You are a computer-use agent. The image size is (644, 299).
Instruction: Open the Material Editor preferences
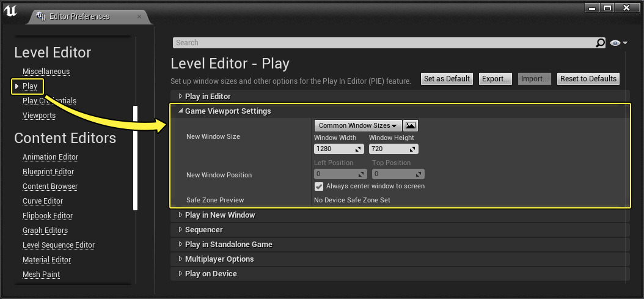pyautogui.click(x=46, y=260)
